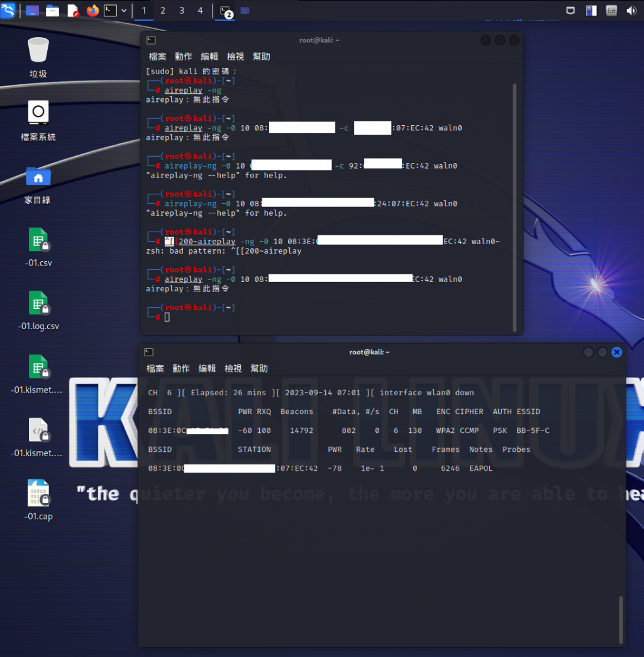The height and width of the screenshot is (657, 644).
Task: Click the power manager tray icon
Action: [591, 11]
